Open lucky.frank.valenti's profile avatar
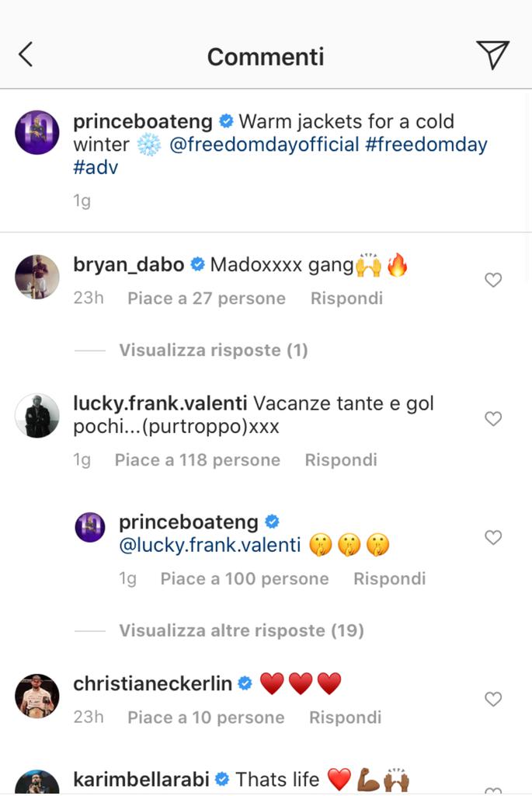The width and height of the screenshot is (532, 796). [37, 415]
